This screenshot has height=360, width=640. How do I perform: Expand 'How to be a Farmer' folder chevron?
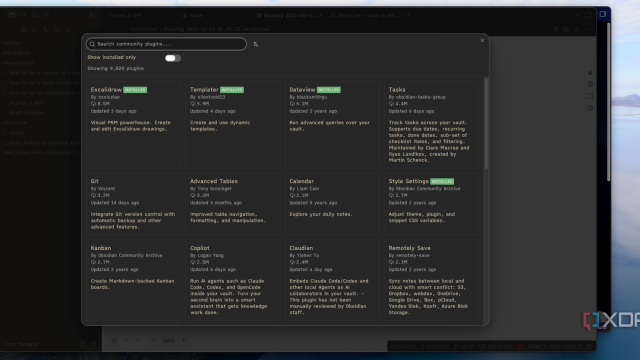click(6, 73)
